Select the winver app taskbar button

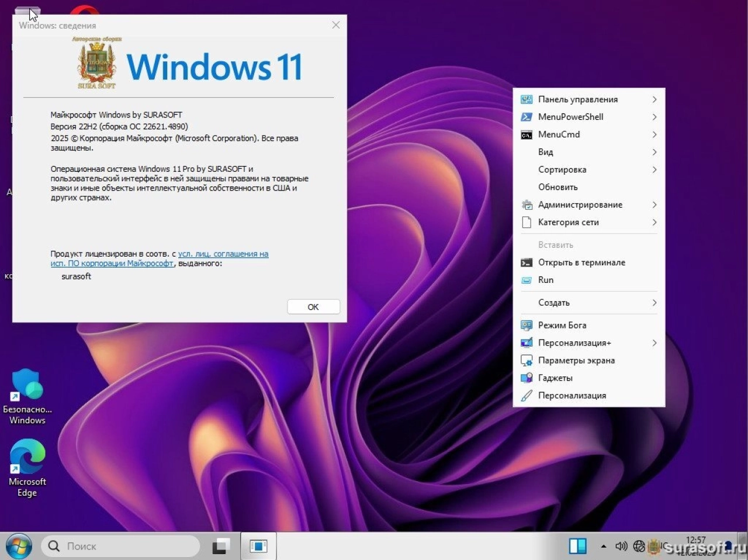click(258, 546)
